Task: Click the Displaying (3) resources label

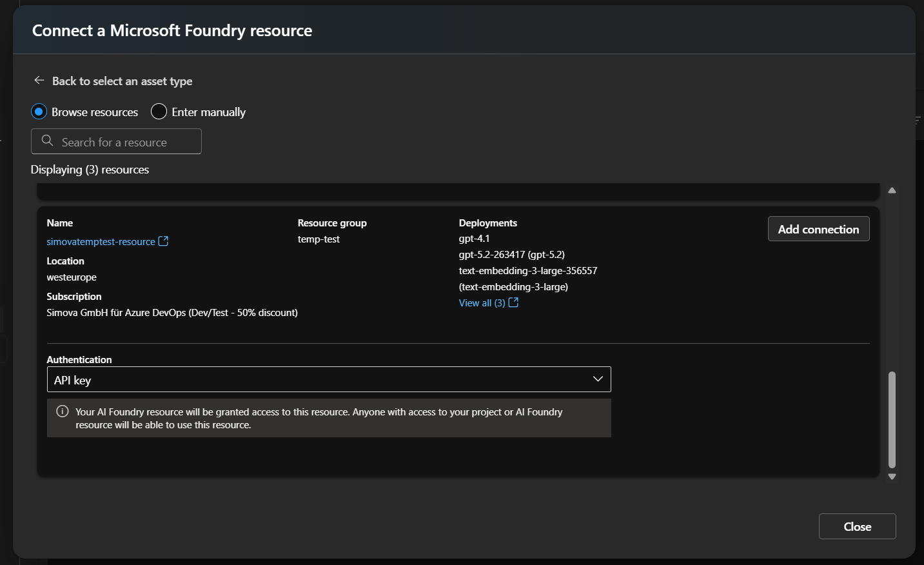Action: [x=90, y=170]
